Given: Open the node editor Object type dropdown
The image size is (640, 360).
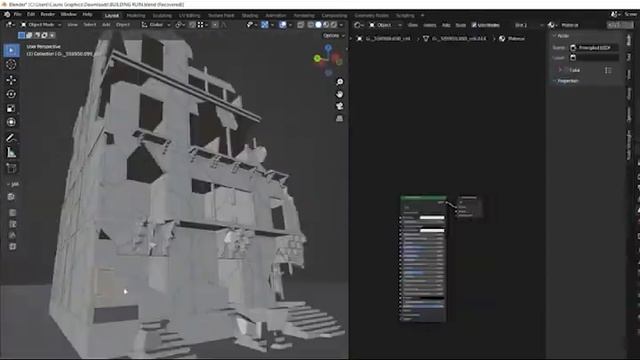Looking at the screenshot, I should coord(385,25).
